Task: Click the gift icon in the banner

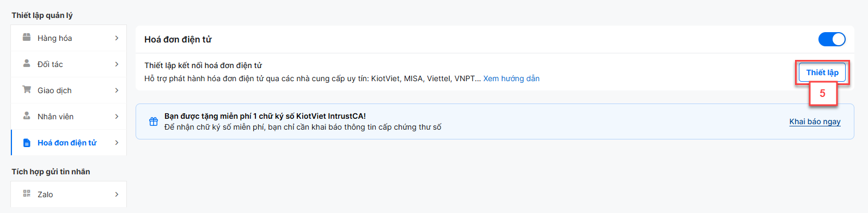Action: (154, 121)
